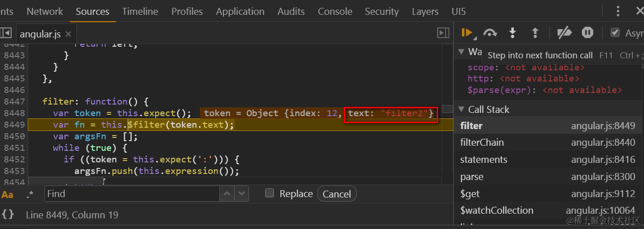Toggle regex search option
This screenshot has width=644, height=229.
[x=30, y=194]
